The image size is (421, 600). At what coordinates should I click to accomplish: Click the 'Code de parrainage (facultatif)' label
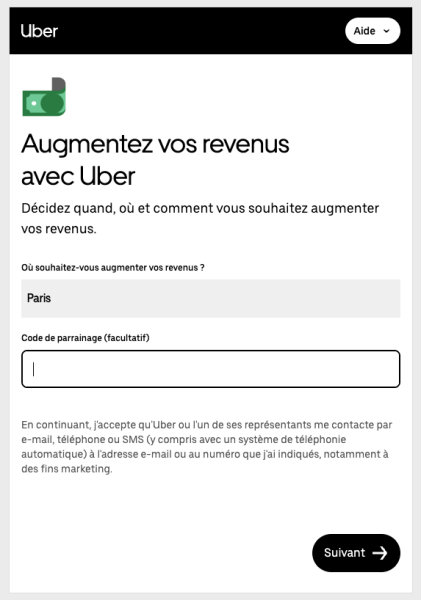pyautogui.click(x=85, y=338)
